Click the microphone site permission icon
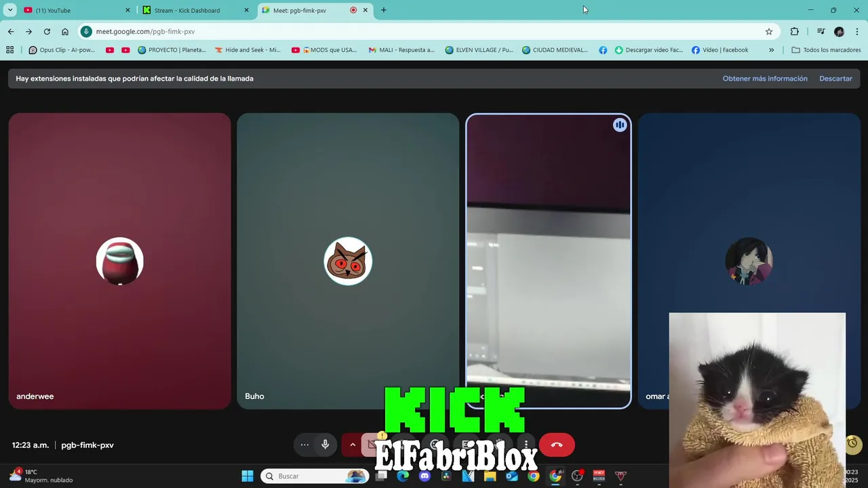This screenshot has width=868, height=488. pyautogui.click(x=87, y=31)
